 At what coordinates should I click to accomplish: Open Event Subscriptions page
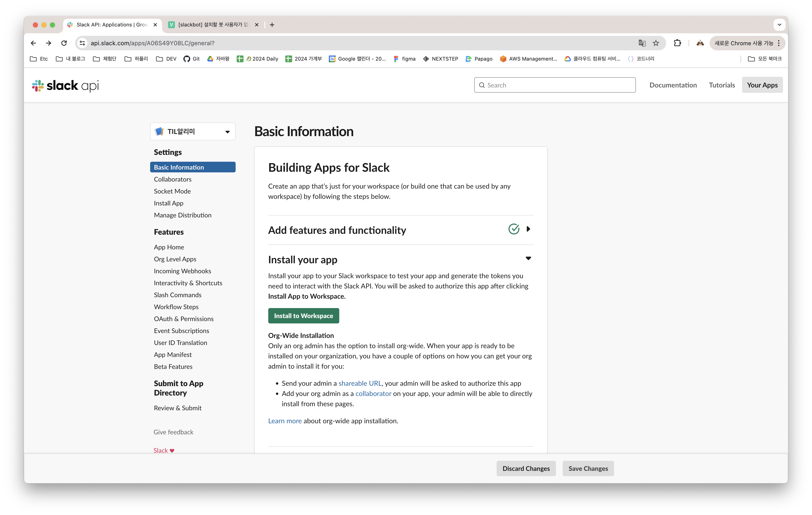[181, 331]
